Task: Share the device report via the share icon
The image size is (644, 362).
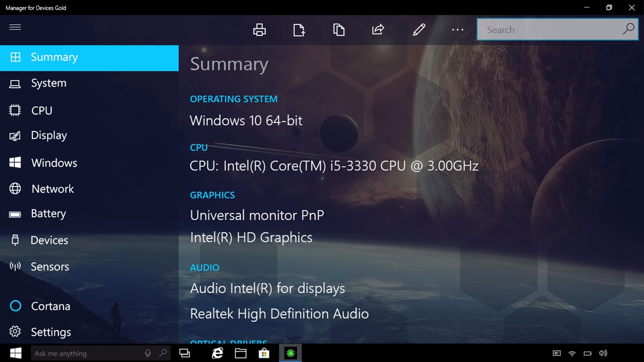Action: tap(377, 29)
